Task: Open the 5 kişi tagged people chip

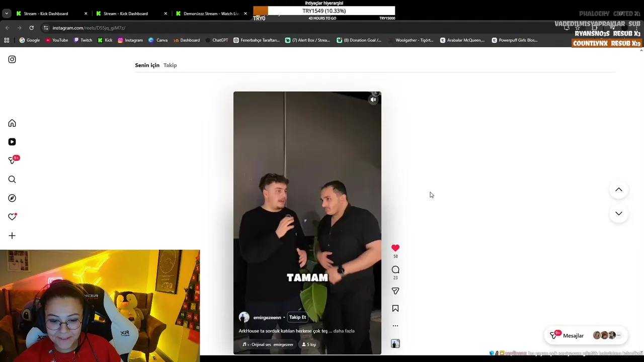Action: [x=309, y=344]
